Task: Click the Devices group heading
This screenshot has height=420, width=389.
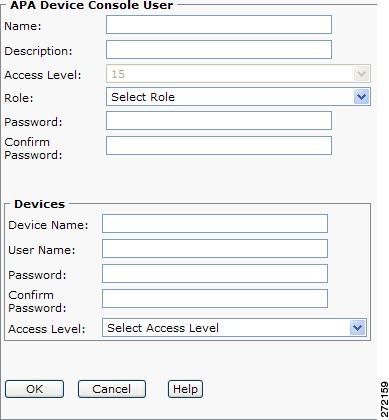Action: point(39,204)
